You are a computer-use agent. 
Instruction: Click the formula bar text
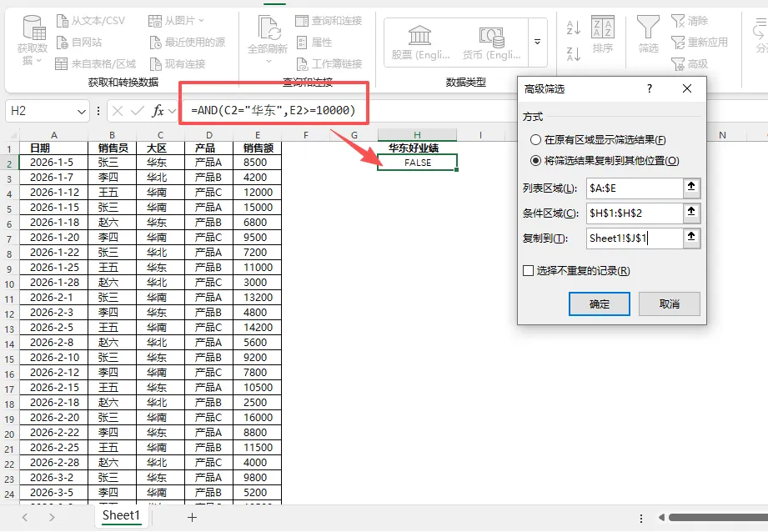coord(274,110)
